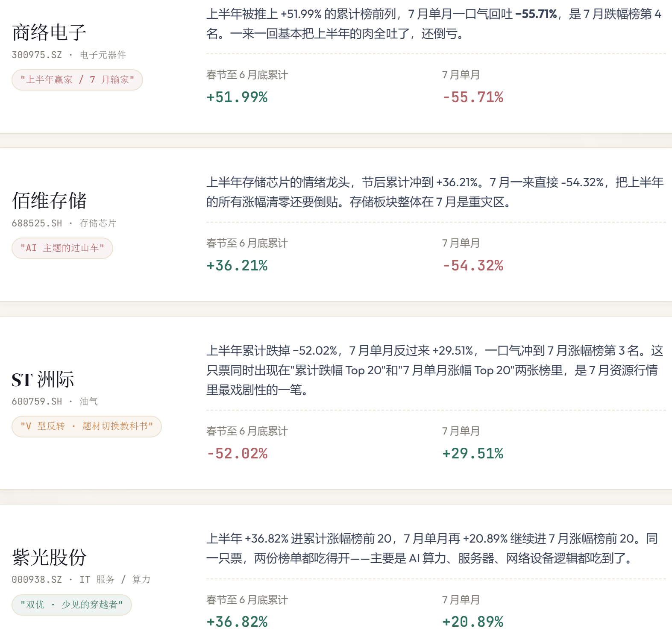
Task: Select the -55.71% July value
Action: pos(473,97)
